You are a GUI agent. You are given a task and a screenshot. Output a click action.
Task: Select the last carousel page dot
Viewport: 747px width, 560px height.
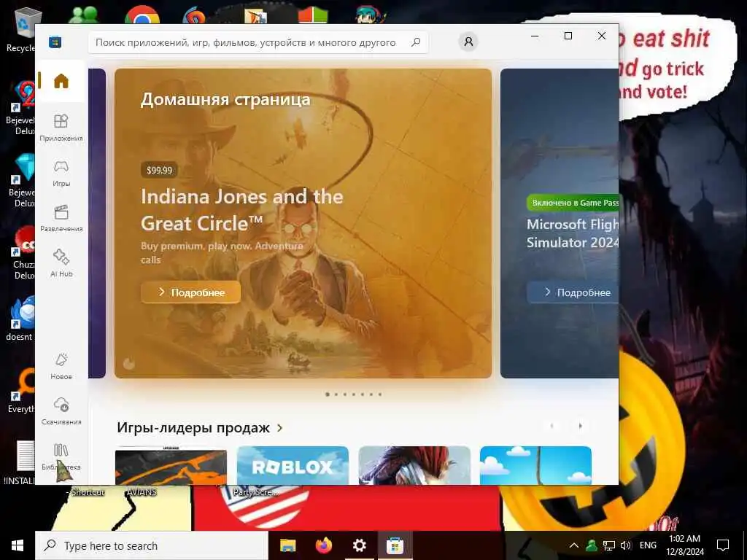[379, 394]
